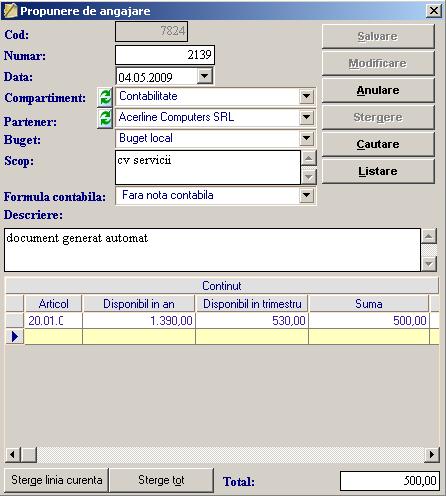Refresh the Partener list with green icon

[105, 119]
